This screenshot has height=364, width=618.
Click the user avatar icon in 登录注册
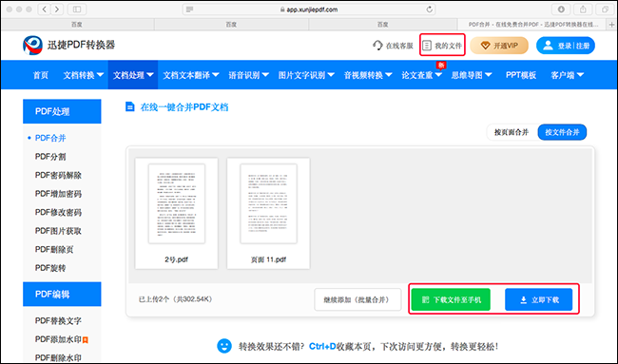pyautogui.click(x=548, y=46)
